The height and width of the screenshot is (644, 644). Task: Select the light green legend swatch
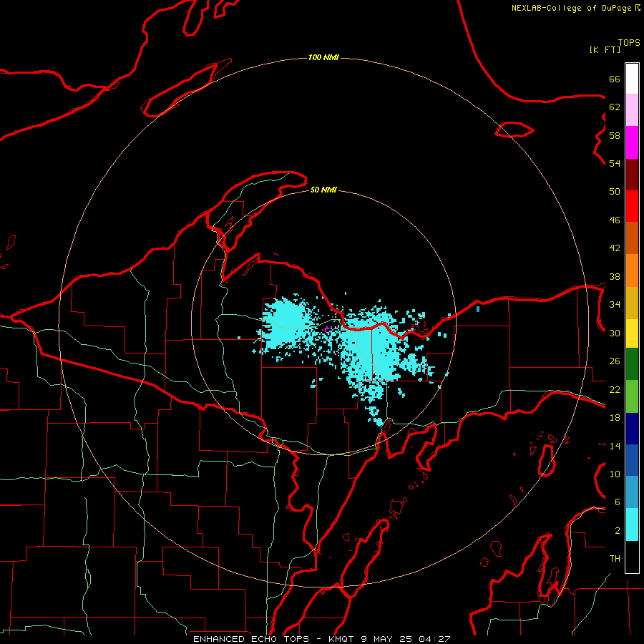pyautogui.click(x=632, y=396)
